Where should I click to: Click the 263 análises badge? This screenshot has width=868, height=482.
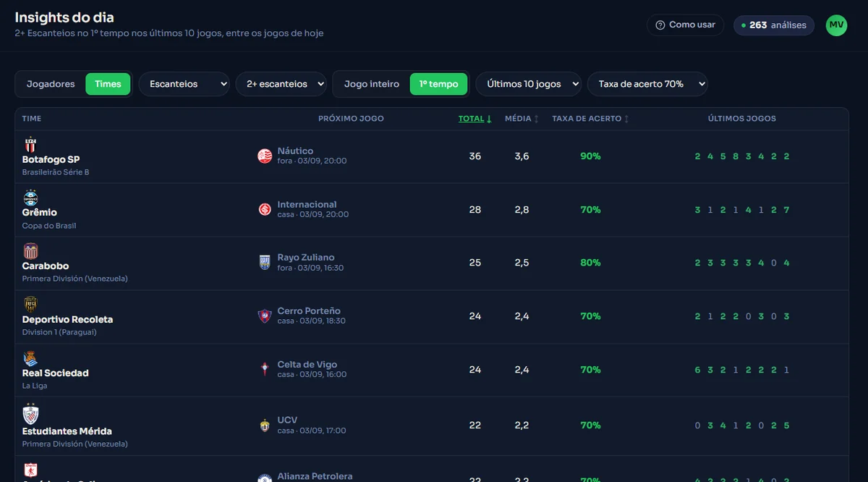coord(774,25)
